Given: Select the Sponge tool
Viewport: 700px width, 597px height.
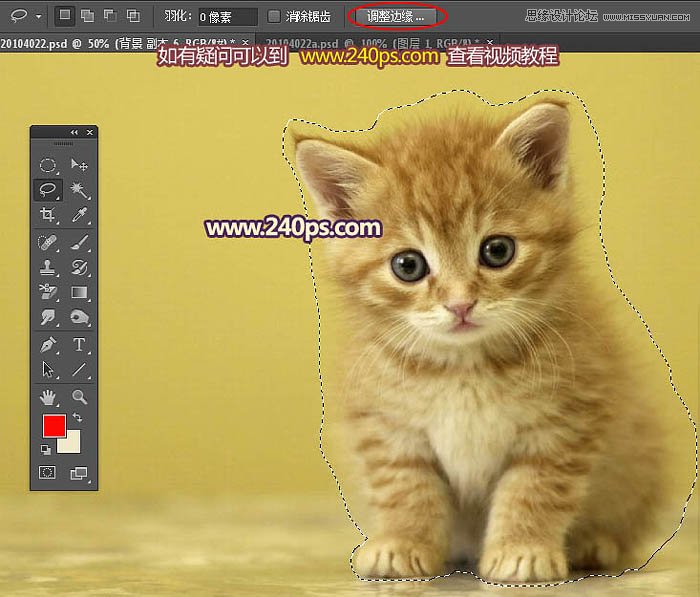Looking at the screenshot, I should 79,317.
